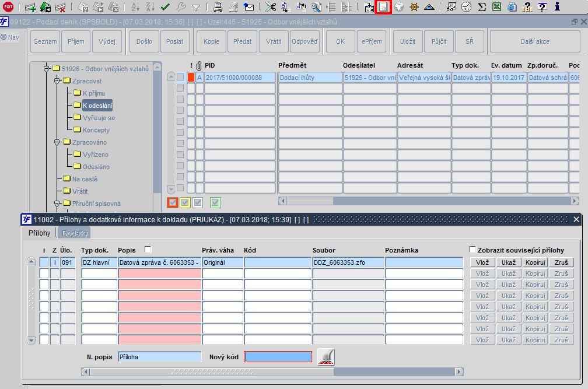Tick the row checkbox for PID 2017/51000/000088
The image size is (588, 389).
point(180,77)
